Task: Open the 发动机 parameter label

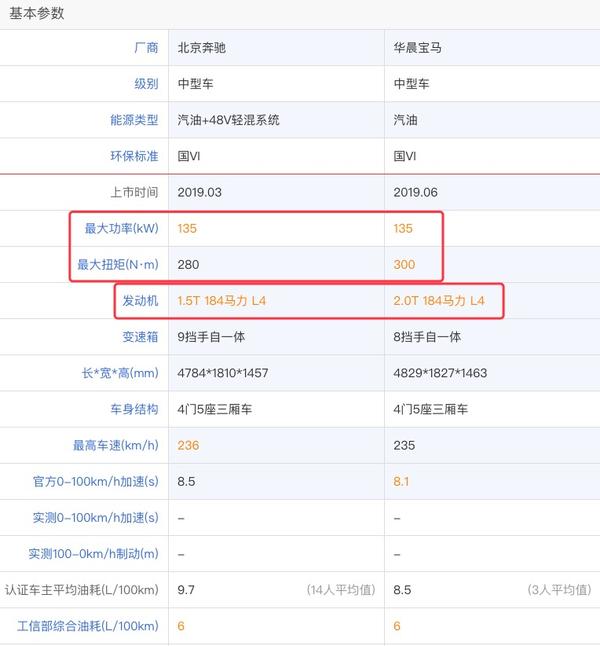Action: click(x=140, y=301)
